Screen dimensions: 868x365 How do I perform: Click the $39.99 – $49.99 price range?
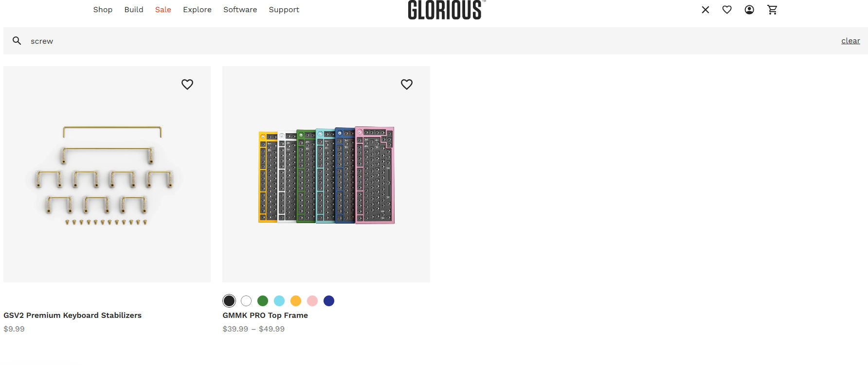(253, 329)
